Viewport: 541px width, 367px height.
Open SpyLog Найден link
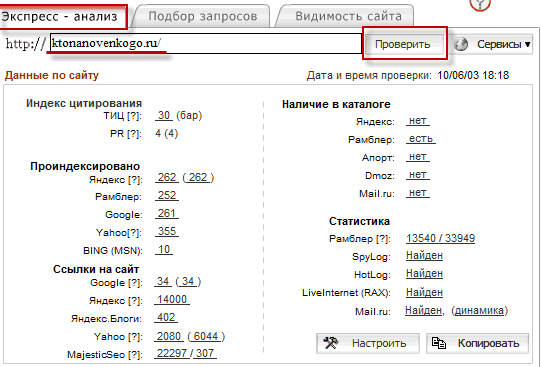coord(424,256)
